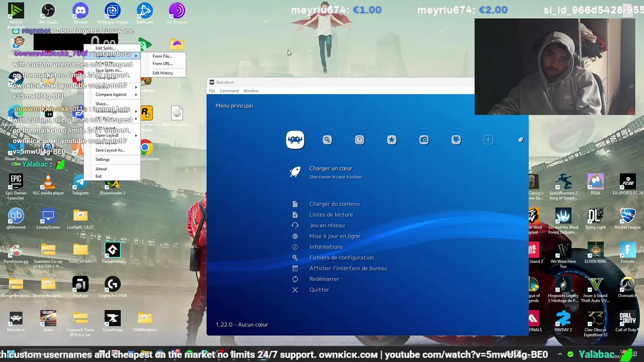Choose Redémarrer in the RetroArch menu
The height and width of the screenshot is (362, 644).
point(325,279)
